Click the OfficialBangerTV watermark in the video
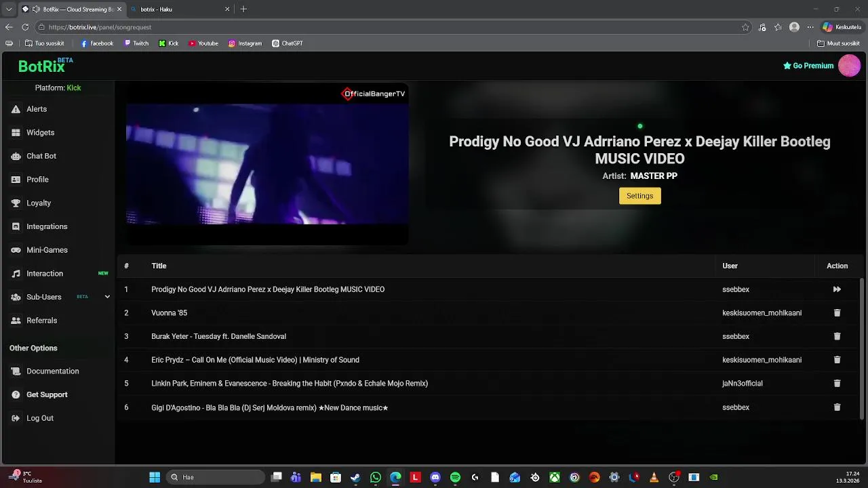Image resolution: width=868 pixels, height=488 pixels. coord(373,94)
